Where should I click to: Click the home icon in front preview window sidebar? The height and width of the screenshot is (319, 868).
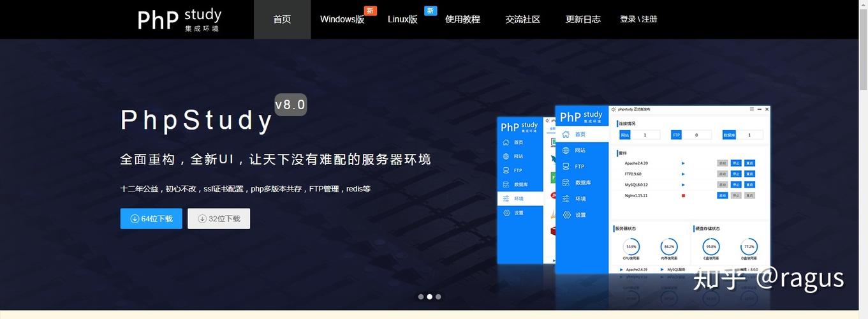(x=566, y=134)
